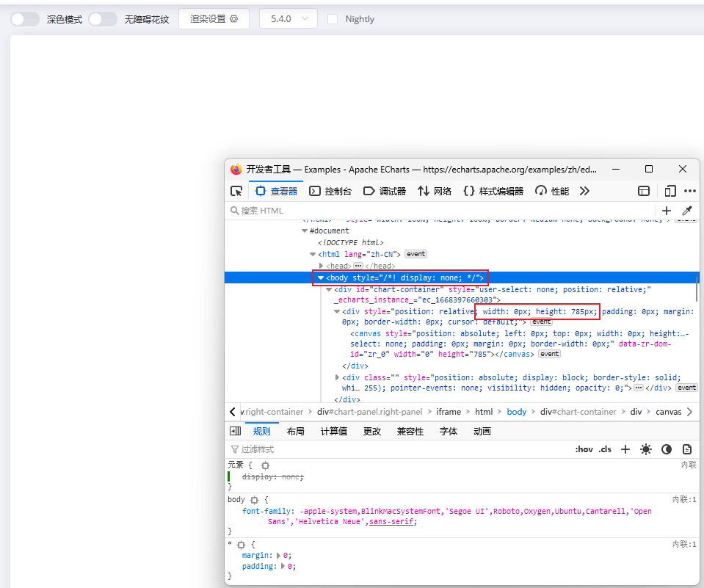704x588 pixels.
Task: Activate the element picker icon in devtools
Action: click(236, 191)
